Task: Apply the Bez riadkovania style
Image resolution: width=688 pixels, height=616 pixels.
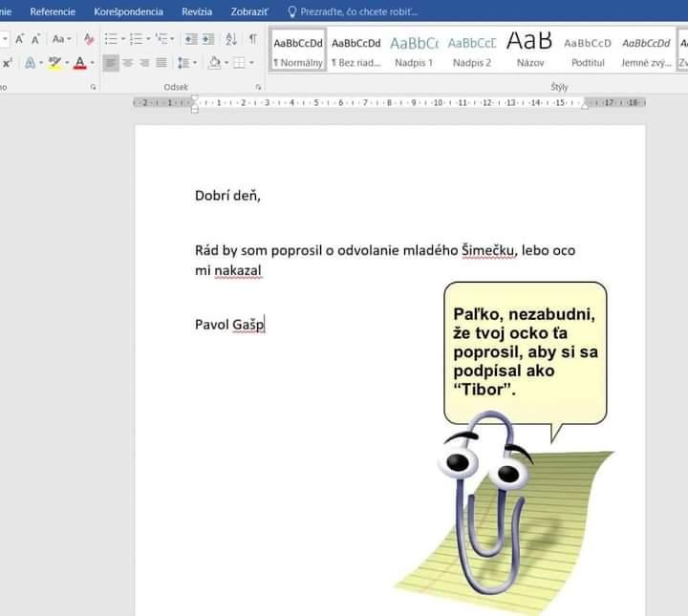Action: coord(356,50)
